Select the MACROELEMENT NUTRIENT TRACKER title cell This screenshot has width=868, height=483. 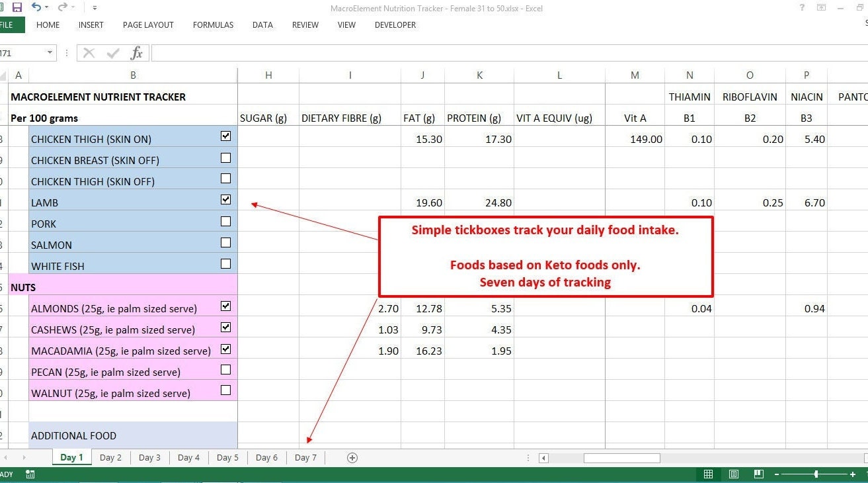click(123, 97)
